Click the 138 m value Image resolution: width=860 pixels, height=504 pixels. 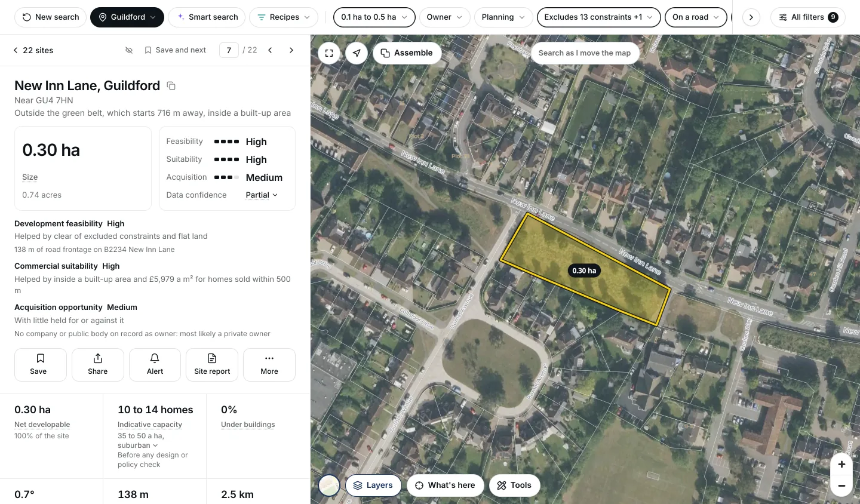click(x=133, y=494)
